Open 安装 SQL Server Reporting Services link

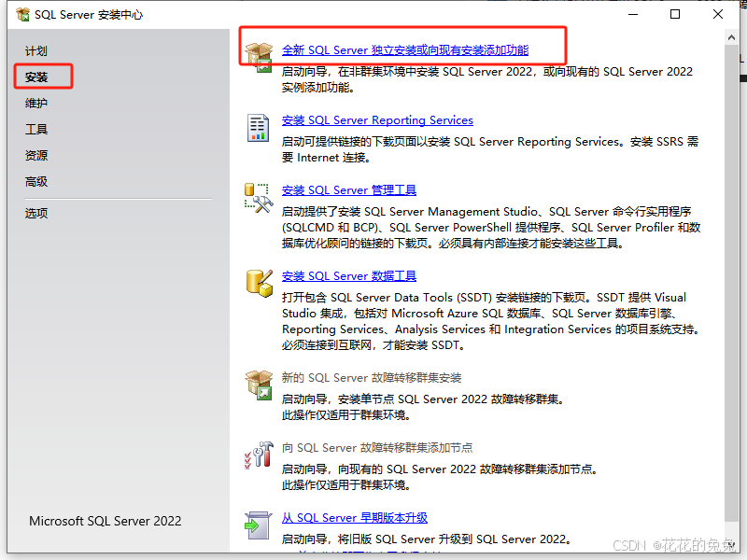[x=377, y=120]
